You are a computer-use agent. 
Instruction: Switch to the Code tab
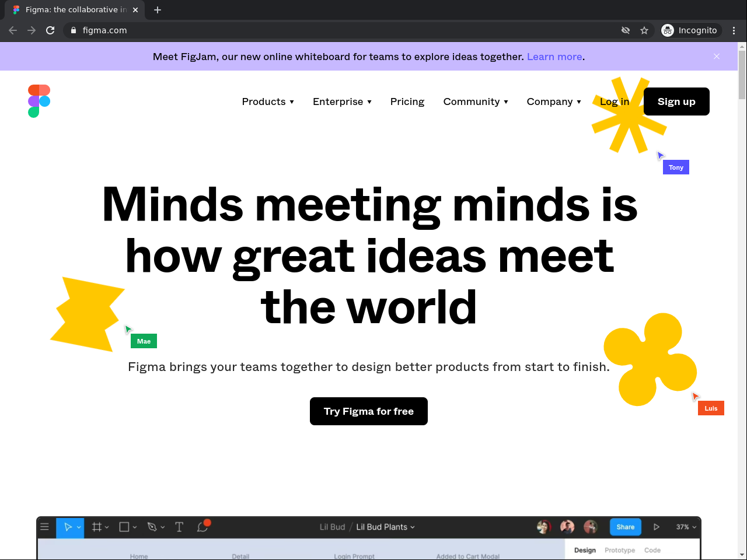pyautogui.click(x=652, y=550)
